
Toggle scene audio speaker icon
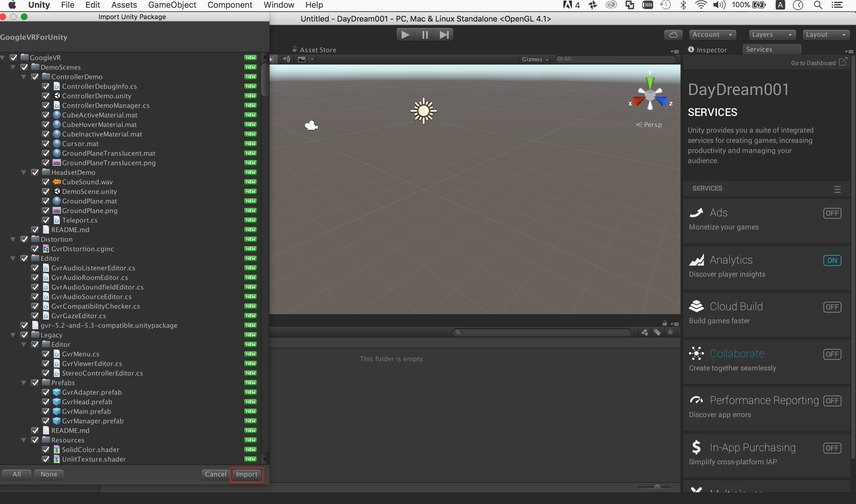click(286, 59)
